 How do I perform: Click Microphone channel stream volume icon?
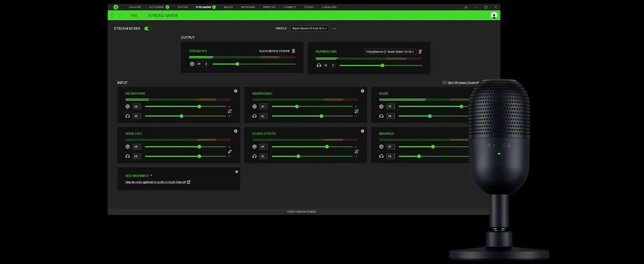128,106
